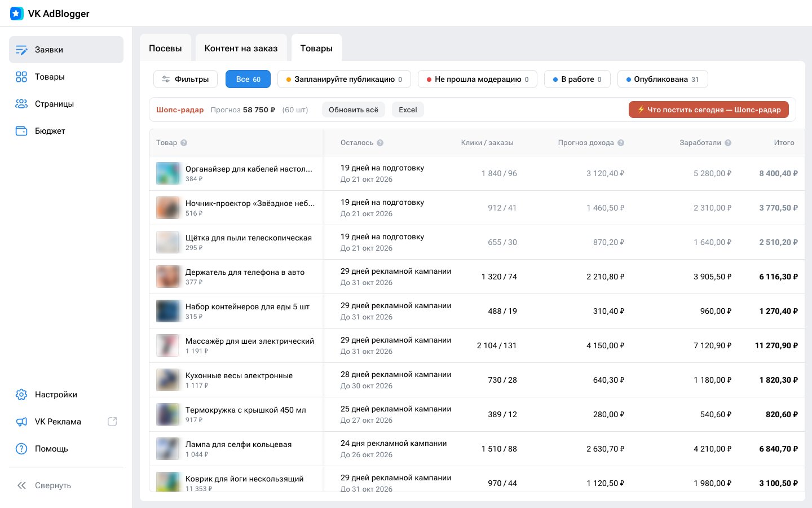Viewport: 812px width, 508px height.
Task: Click the help icon next to Осталось header
Action: coord(380,143)
